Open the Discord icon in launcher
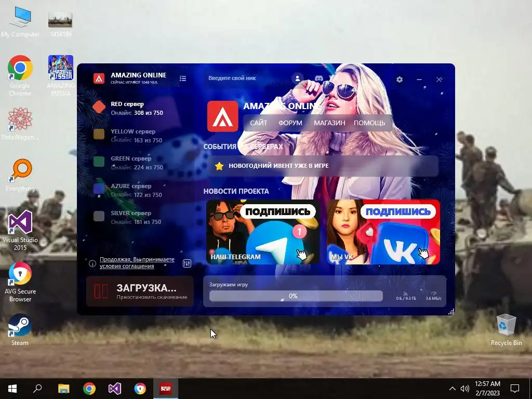Screen dimensions: 532x399 [x=318, y=78]
